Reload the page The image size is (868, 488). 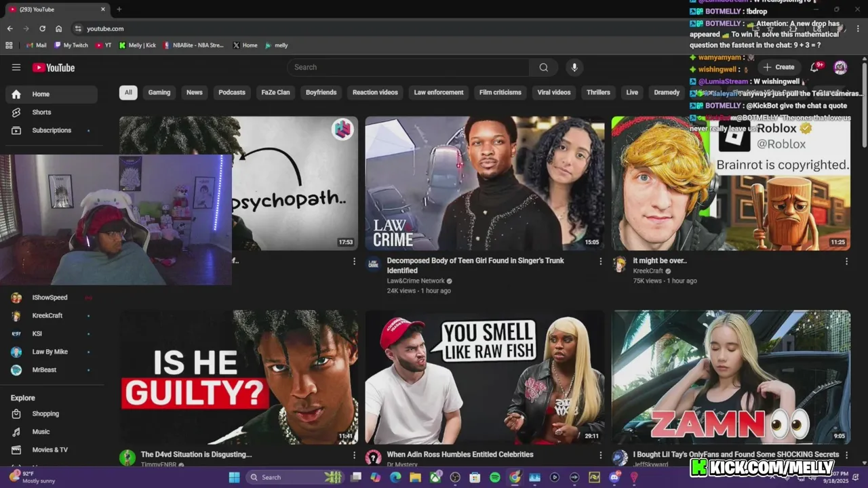coord(42,28)
